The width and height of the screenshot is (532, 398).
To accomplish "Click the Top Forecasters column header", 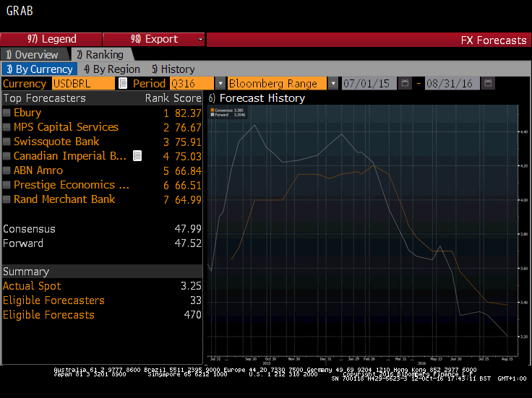I will [x=44, y=98].
